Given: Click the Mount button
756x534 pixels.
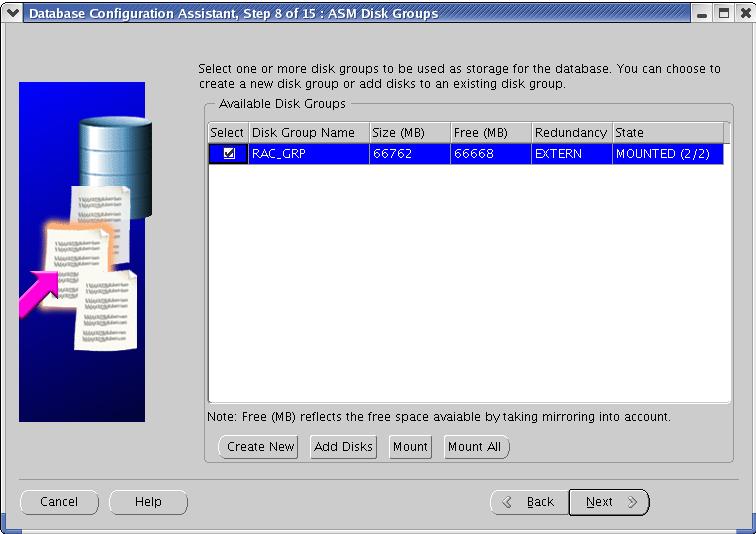Looking at the screenshot, I should tap(410, 447).
